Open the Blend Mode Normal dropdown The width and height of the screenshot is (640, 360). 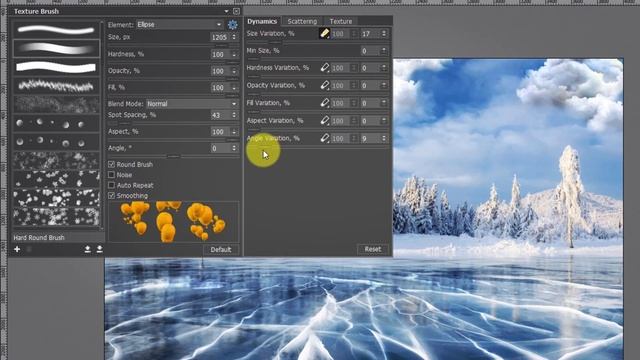(x=192, y=104)
